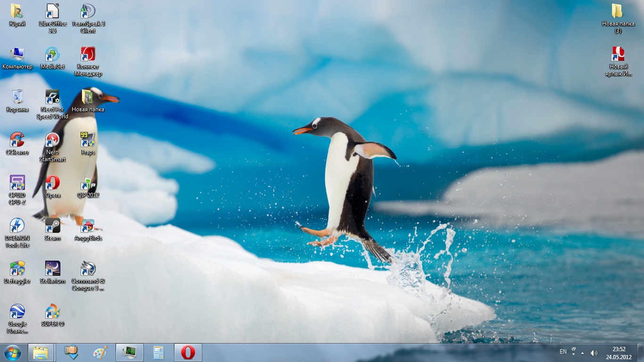Open the EN input language selector
The image size is (644, 362).
[563, 352]
